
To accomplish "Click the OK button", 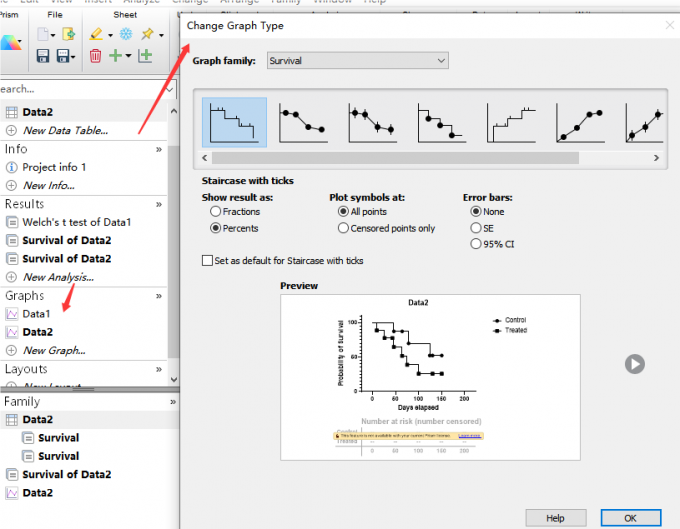I will pos(631,518).
